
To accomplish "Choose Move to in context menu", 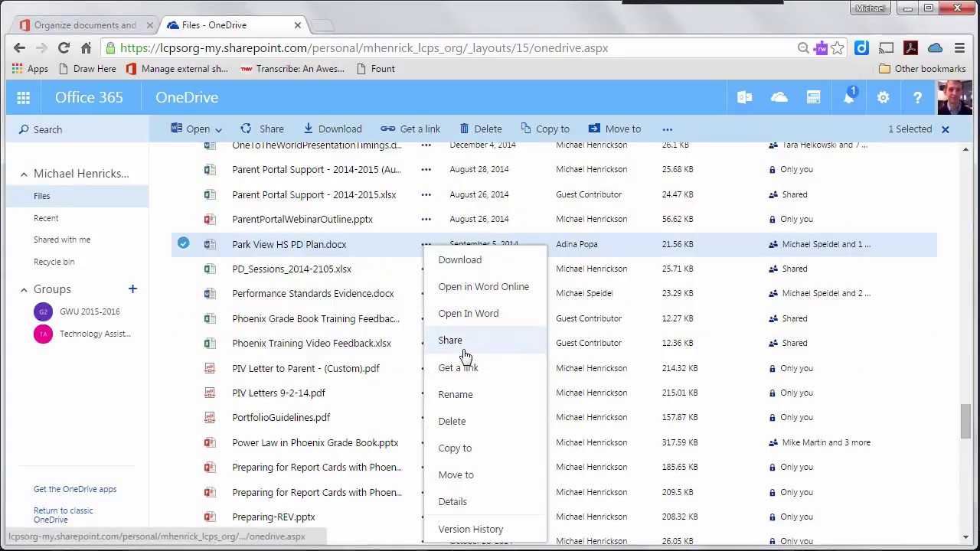I will pyautogui.click(x=456, y=474).
